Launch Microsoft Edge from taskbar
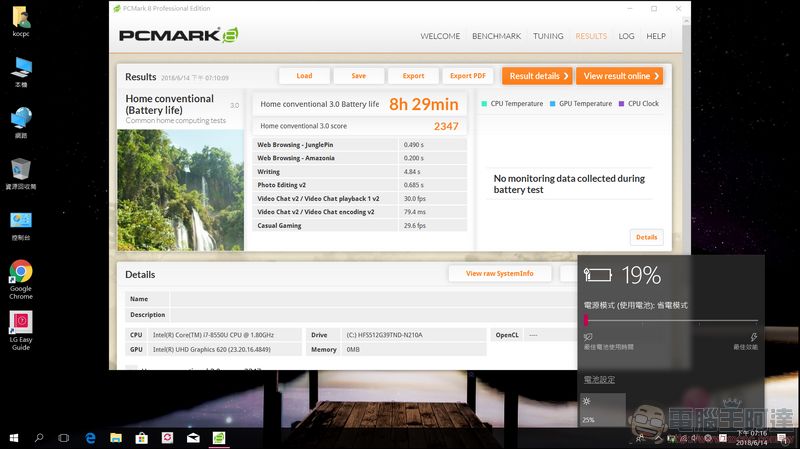Image resolution: width=800 pixels, height=449 pixels. click(90, 438)
